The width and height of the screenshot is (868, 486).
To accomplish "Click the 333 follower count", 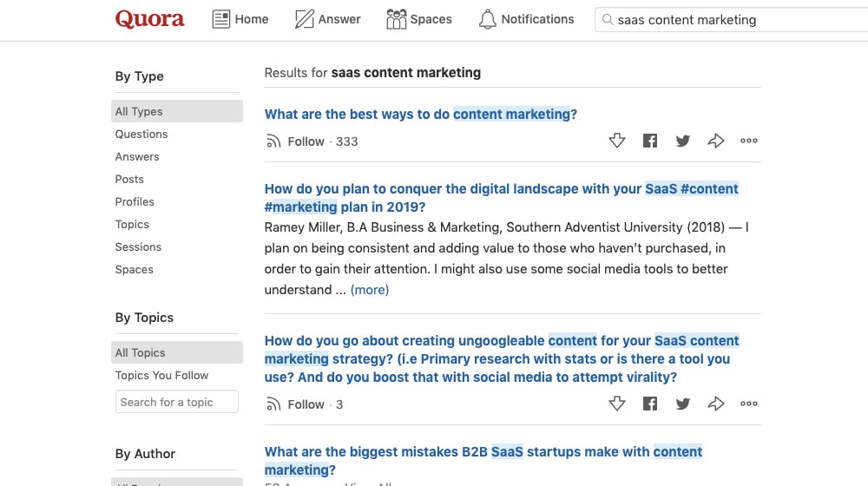I will point(346,141).
